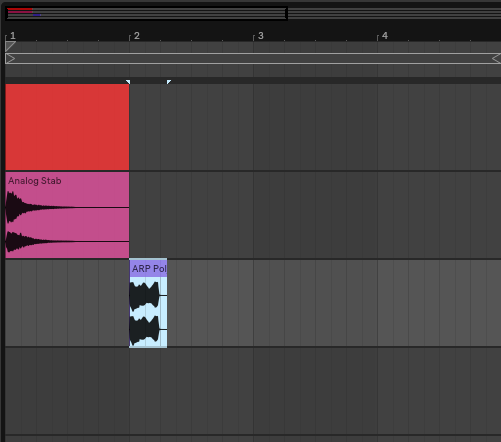Click the arrangement start position triangle
Image resolution: width=501 pixels, height=442 pixels.
tap(10, 46)
